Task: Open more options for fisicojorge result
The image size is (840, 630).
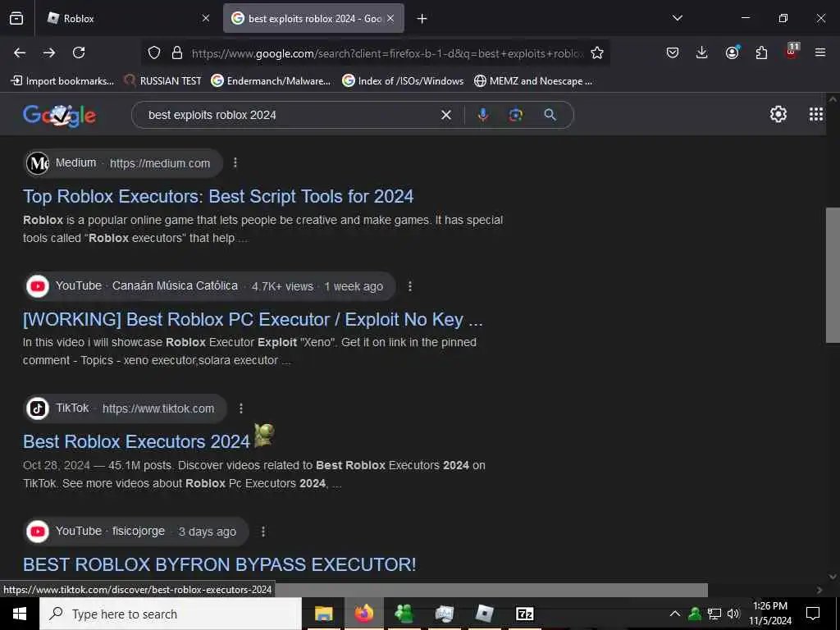Action: point(263,532)
